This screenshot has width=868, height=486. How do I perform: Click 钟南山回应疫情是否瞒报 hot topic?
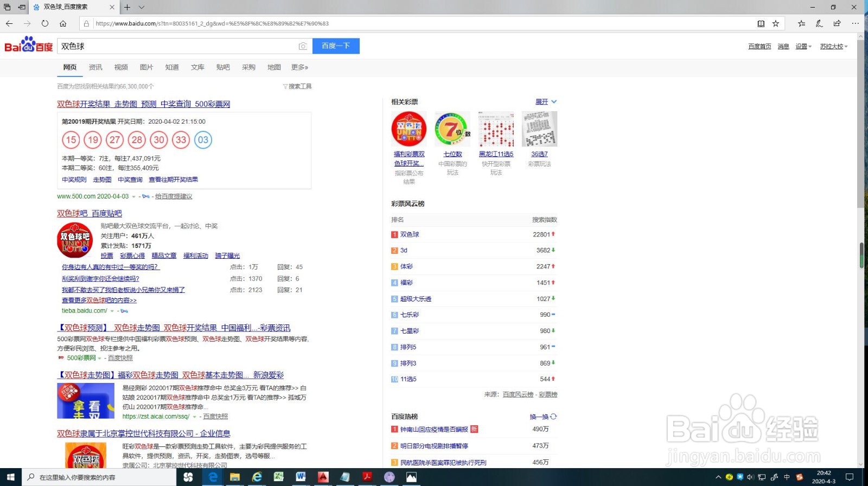[434, 430]
